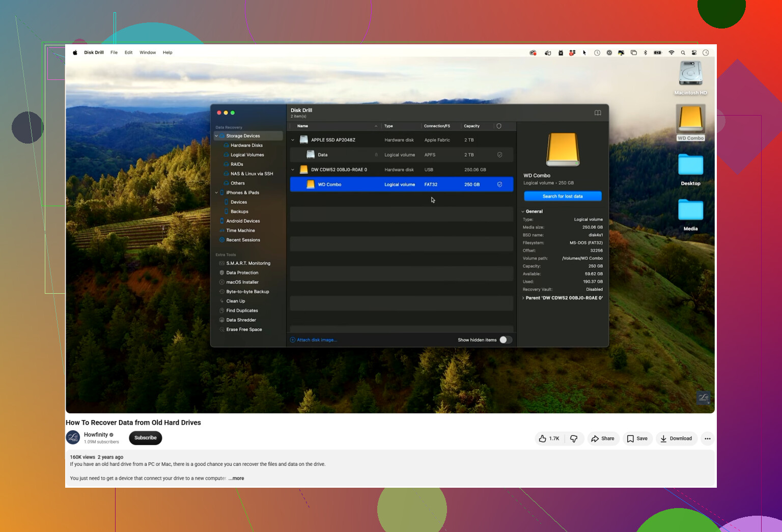Viewport: 782px width, 532px height.
Task: Collapse the APPLE SSD AP2048Z disk row
Action: [x=293, y=140]
